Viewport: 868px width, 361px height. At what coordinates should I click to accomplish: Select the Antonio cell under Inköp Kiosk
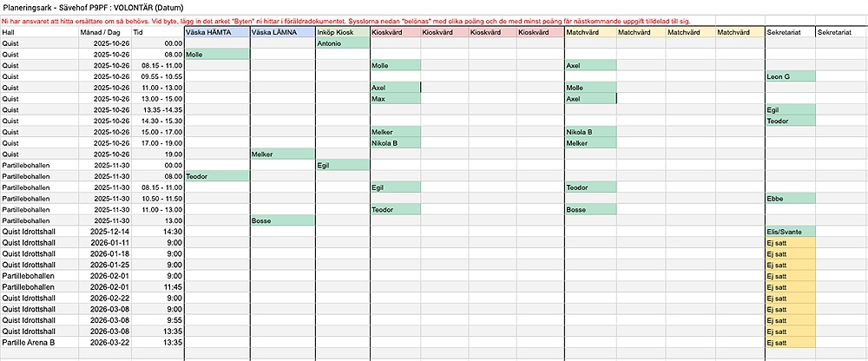click(342, 43)
